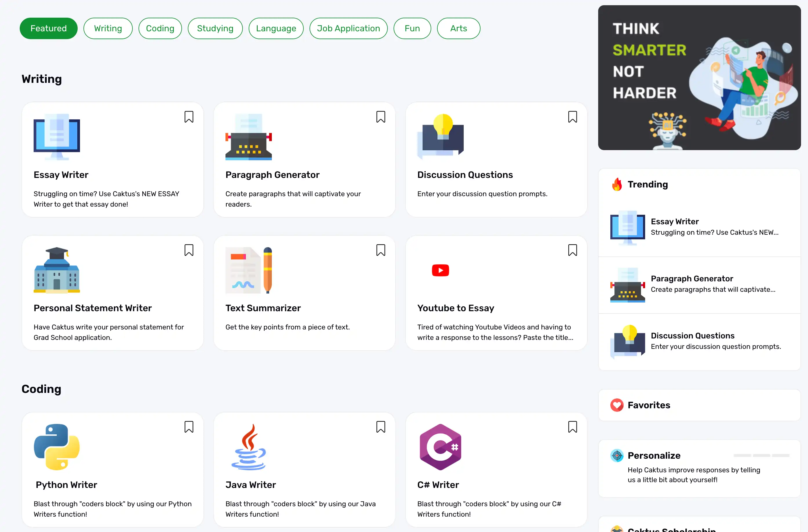Bookmark the Text Summarizer card
The width and height of the screenshot is (808, 532).
click(381, 250)
